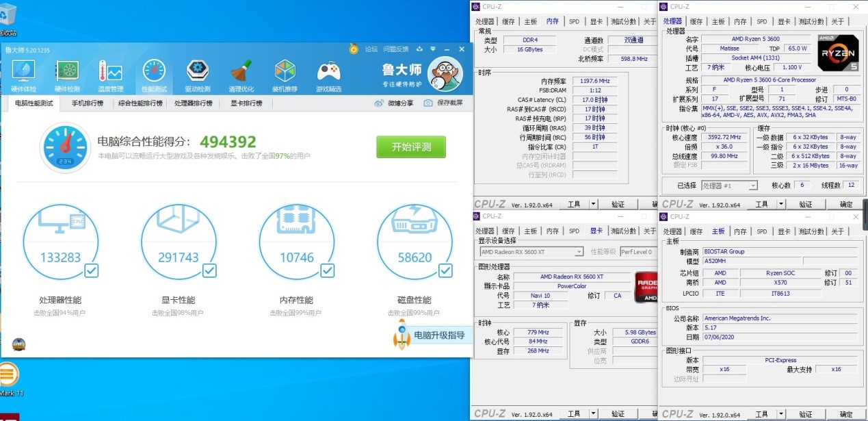868x421 pixels.
Task: Select 电脑性能测试 tab in Ludashi
Action: tap(34, 103)
